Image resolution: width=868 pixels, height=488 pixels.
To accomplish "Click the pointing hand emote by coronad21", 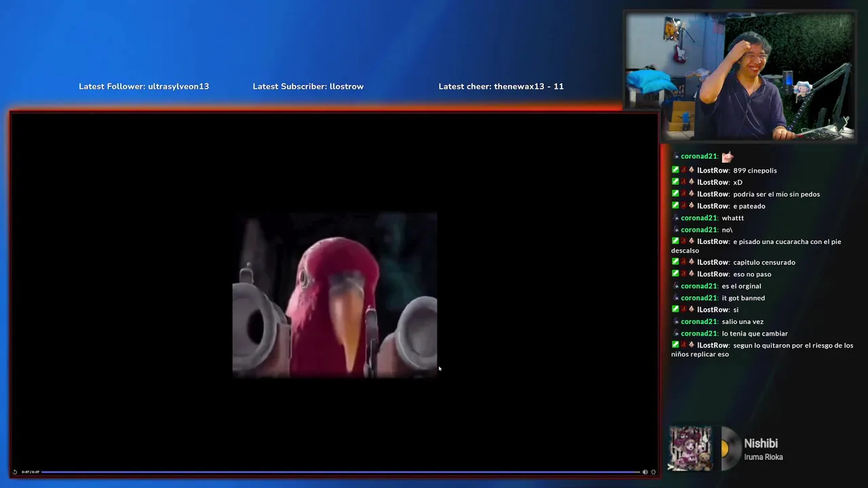I will [x=728, y=157].
